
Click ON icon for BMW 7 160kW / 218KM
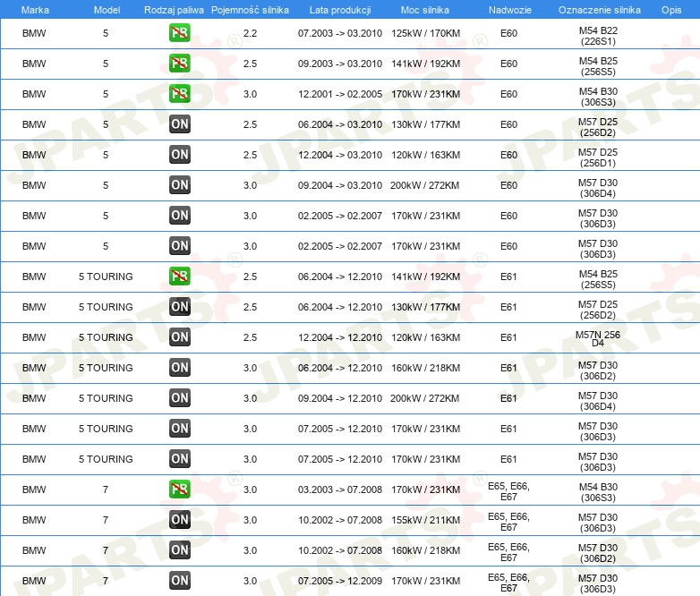[x=179, y=550]
